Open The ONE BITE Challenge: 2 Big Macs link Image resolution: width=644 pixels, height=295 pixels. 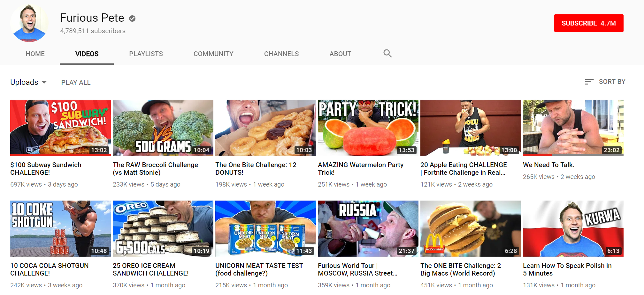click(461, 269)
